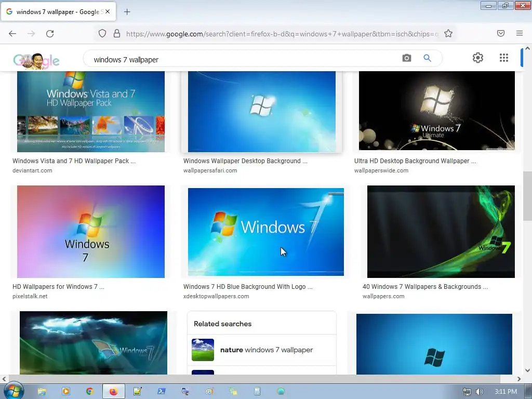Click the scroll up arrow

527,48
